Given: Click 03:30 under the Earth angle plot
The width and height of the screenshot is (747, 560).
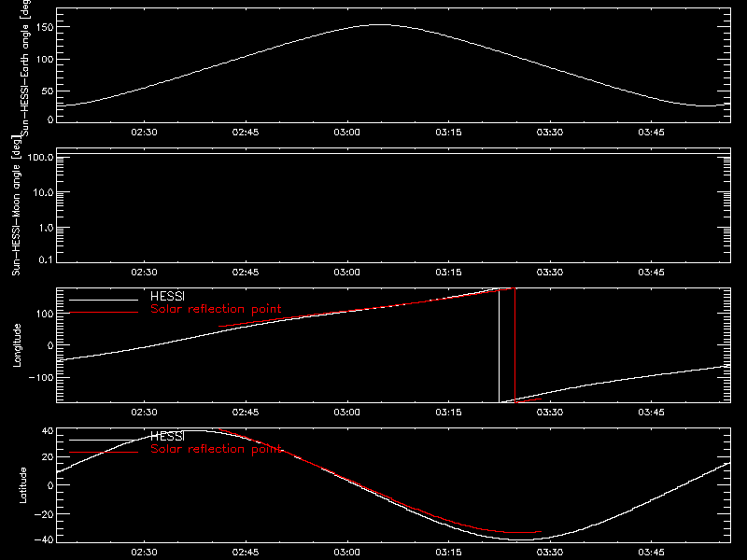Looking at the screenshot, I should [550, 132].
